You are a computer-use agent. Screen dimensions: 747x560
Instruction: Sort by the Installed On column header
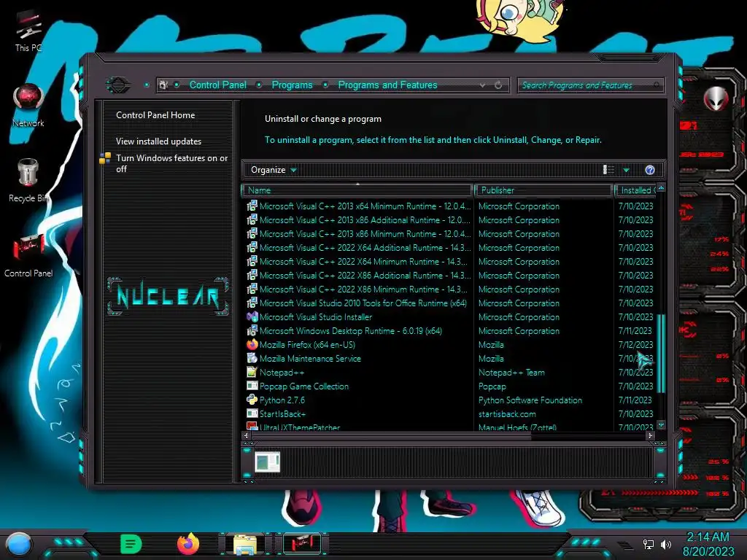coord(636,190)
